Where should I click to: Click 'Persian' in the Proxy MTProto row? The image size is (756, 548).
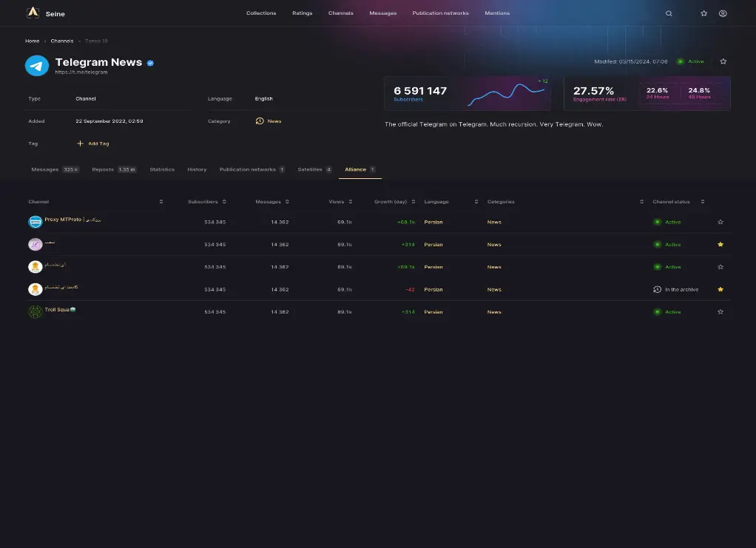pos(433,222)
